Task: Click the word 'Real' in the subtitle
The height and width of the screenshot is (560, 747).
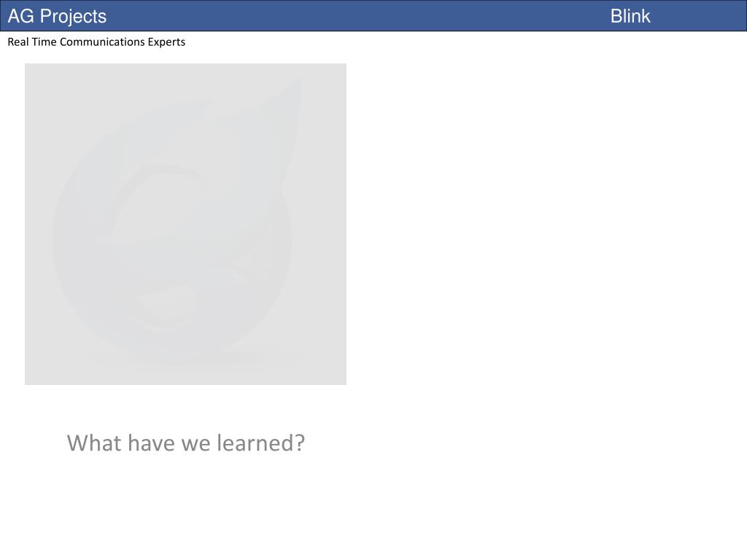Action: (18, 42)
